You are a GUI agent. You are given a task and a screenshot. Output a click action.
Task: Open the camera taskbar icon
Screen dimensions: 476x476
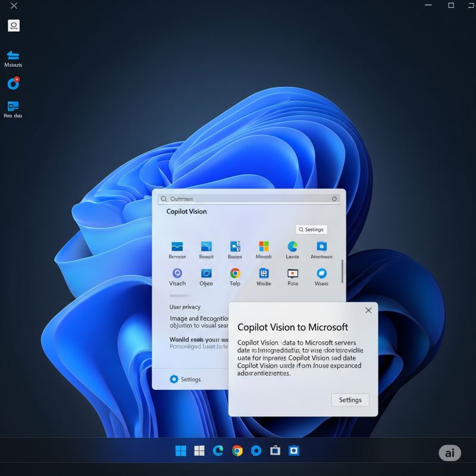point(294,450)
